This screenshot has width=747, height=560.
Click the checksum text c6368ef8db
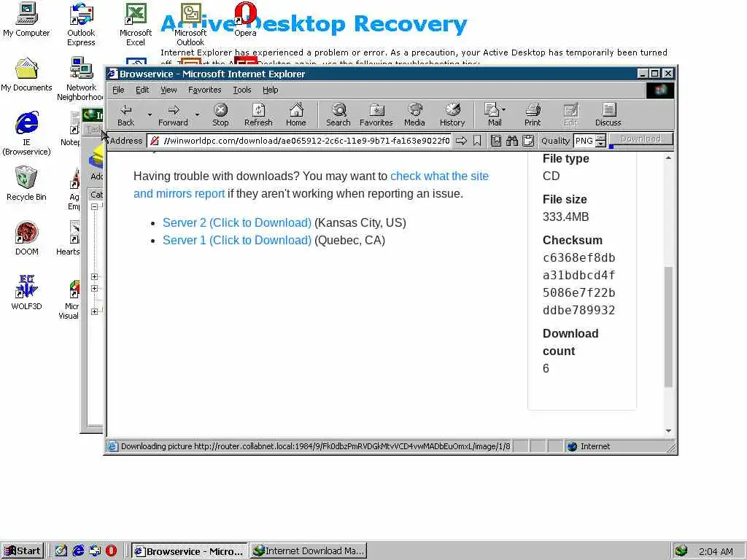[x=578, y=257]
